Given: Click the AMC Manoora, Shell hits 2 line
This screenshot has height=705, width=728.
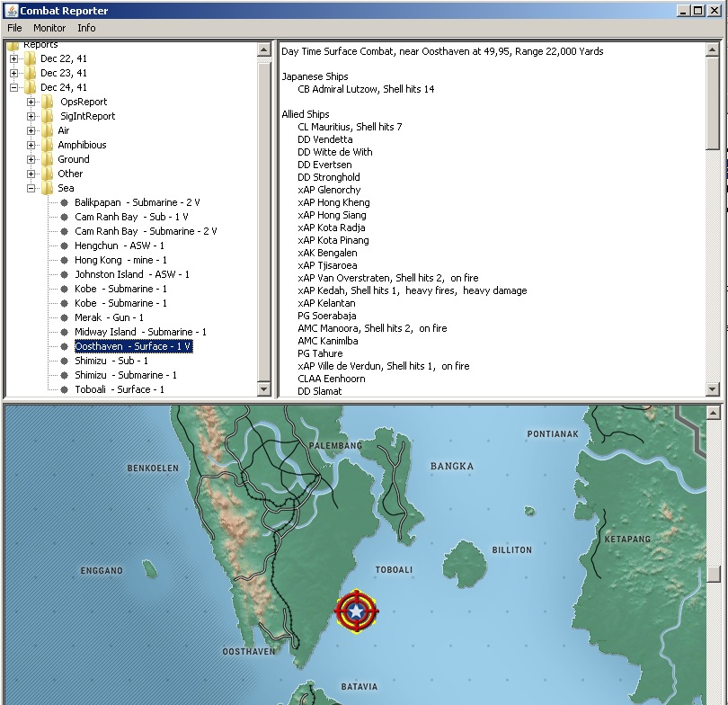Looking at the screenshot, I should coord(372,328).
